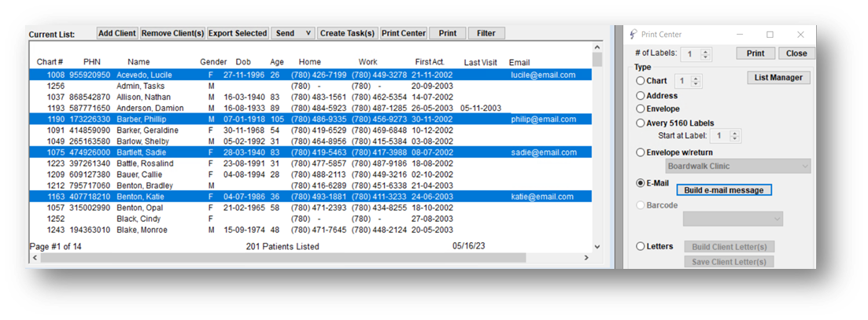Click the Print Center feather app icon

click(633, 35)
